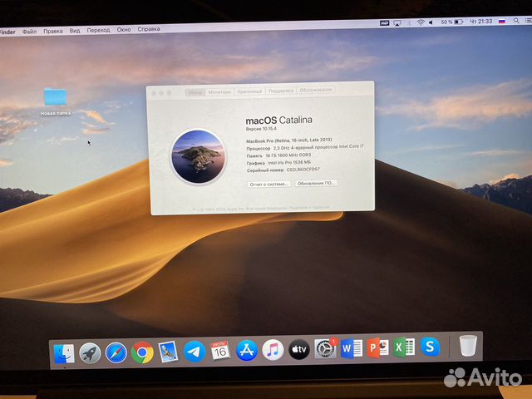This screenshot has height=399, width=532.
Task: Click the volume speaker icon
Action: pyautogui.click(x=431, y=22)
